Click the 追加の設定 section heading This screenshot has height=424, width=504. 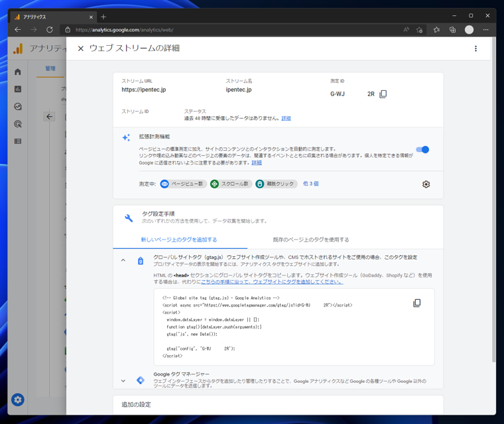(x=136, y=404)
